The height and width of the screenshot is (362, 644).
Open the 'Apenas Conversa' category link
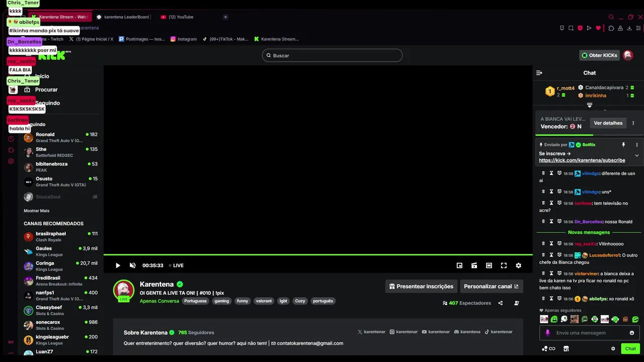159,301
